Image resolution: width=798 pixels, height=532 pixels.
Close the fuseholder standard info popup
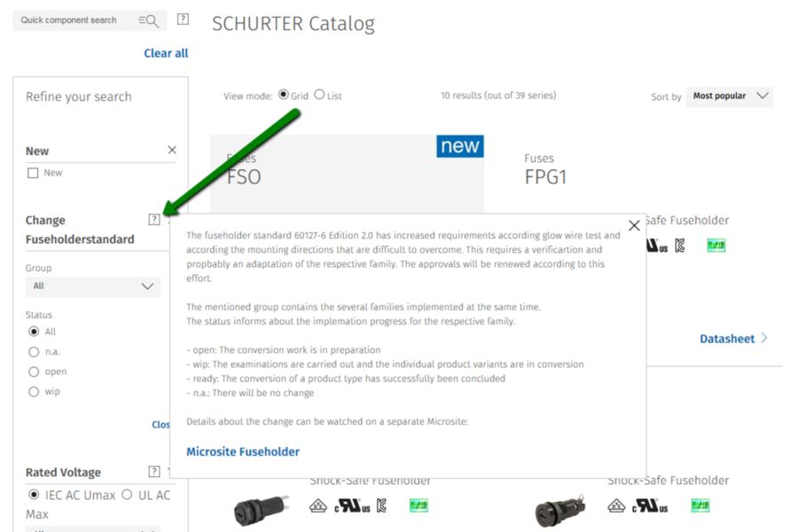634,225
